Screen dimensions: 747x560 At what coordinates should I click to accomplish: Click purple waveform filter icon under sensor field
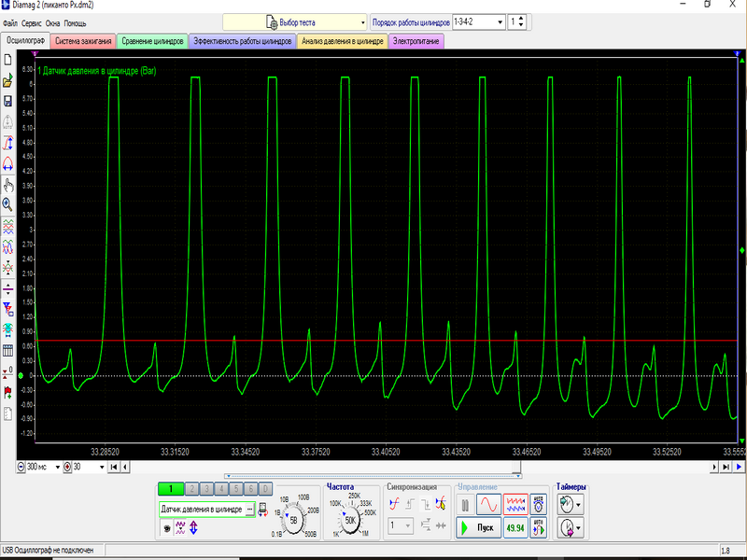click(x=180, y=527)
